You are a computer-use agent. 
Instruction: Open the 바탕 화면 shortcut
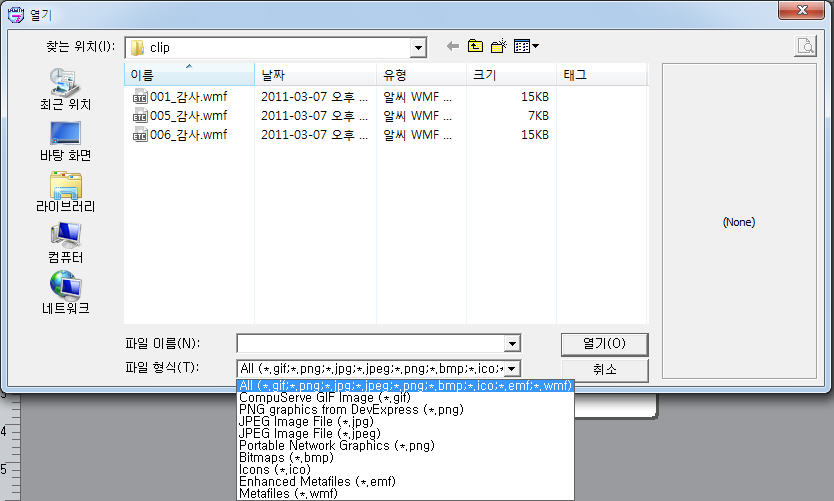tap(65, 141)
